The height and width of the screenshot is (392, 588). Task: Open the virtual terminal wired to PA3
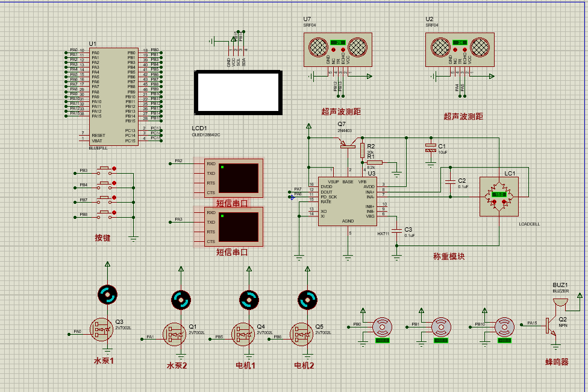(234, 227)
